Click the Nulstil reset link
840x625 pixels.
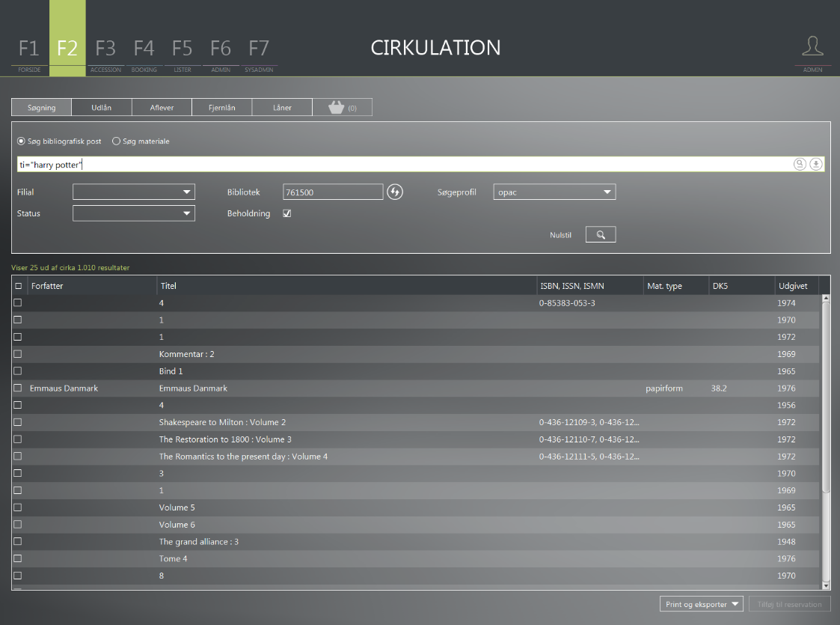[x=560, y=235]
